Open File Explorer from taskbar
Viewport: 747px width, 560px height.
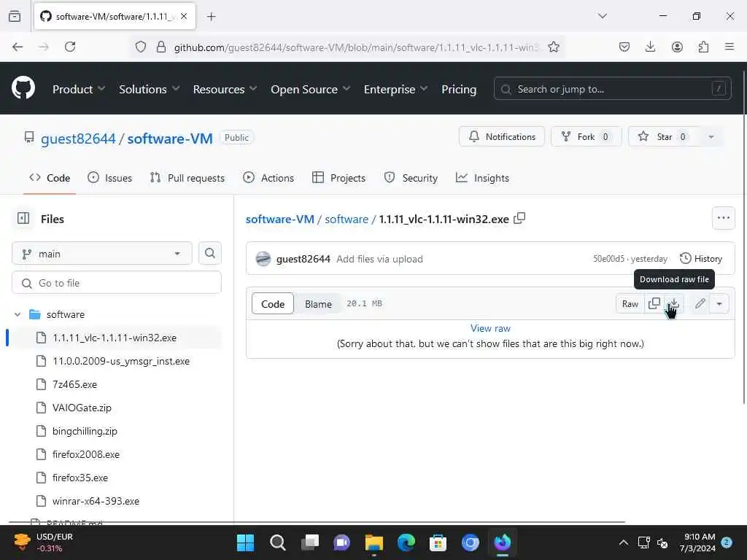374,542
